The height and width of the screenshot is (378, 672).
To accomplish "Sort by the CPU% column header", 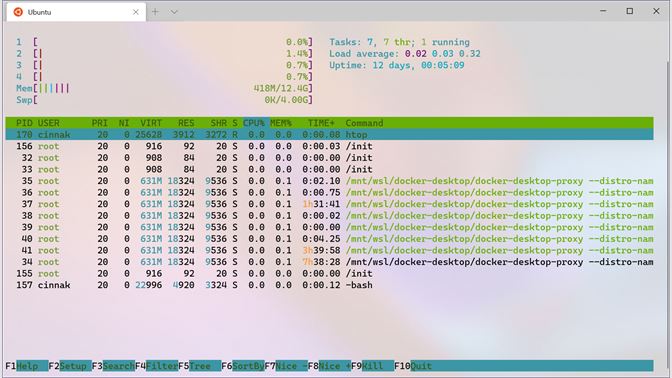I will click(254, 123).
